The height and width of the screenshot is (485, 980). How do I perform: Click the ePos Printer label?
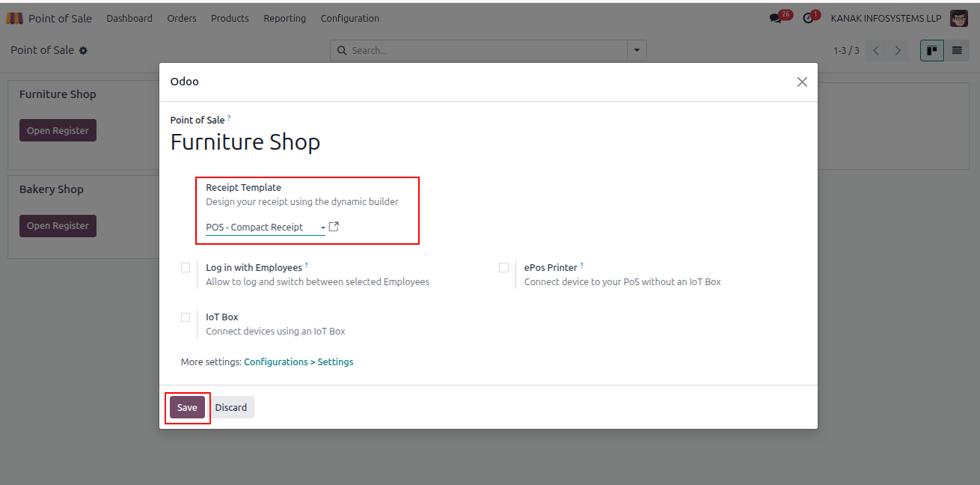pos(551,267)
